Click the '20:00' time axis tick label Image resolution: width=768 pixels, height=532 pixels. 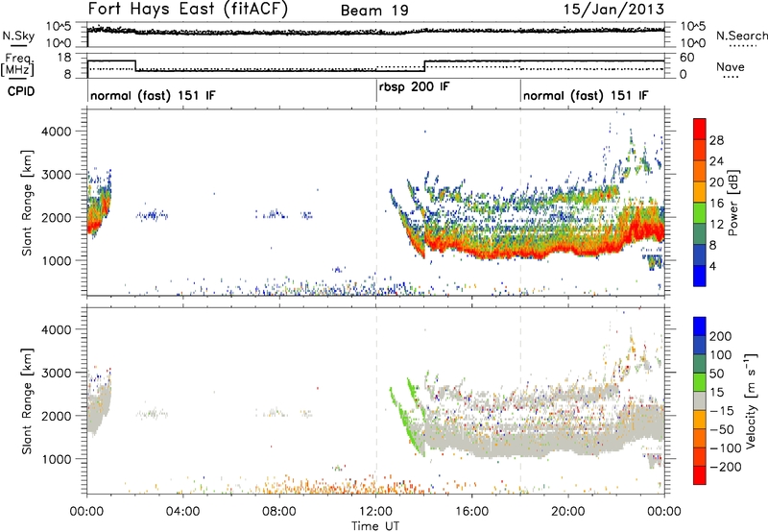pyautogui.click(x=568, y=512)
